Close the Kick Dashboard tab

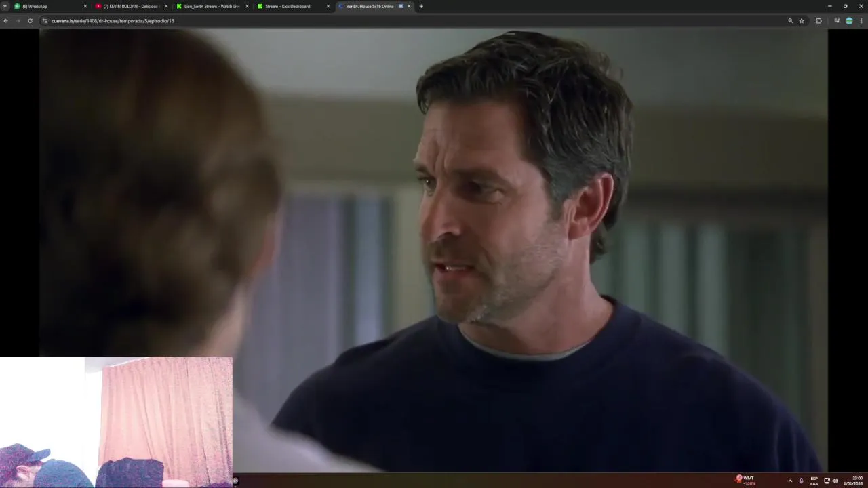click(x=328, y=6)
